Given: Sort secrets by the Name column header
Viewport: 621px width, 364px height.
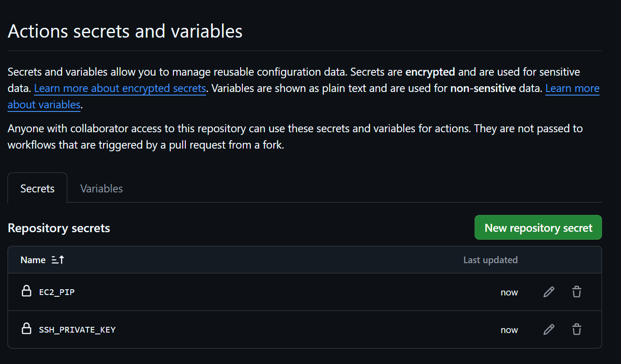Looking at the screenshot, I should pos(33,260).
